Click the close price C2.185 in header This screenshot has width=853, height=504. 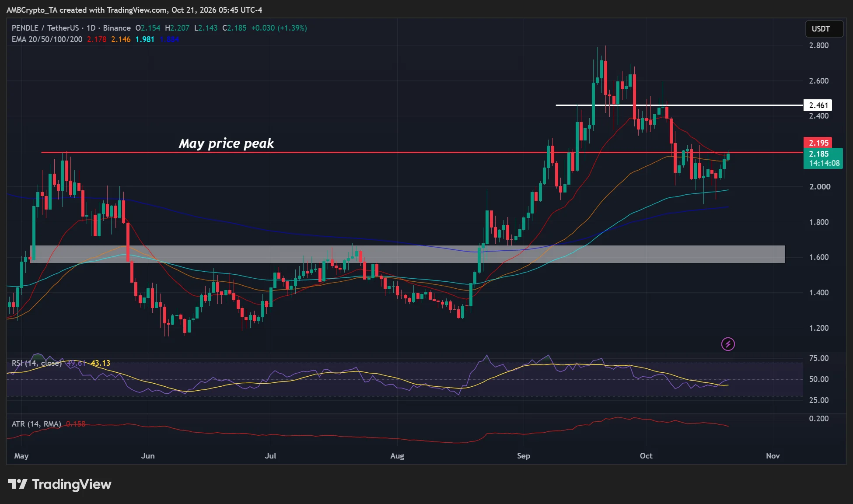click(234, 28)
